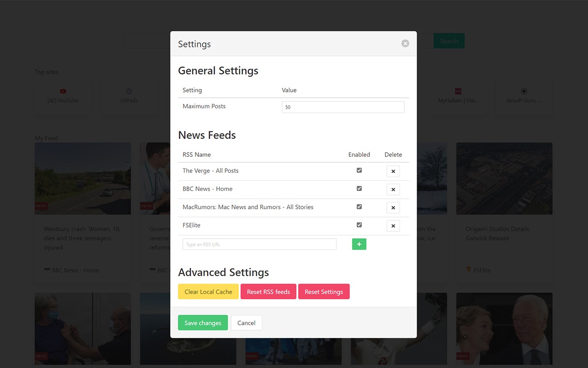Delete the MacRumors feed
Viewport: 588px width, 368px height.
393,207
